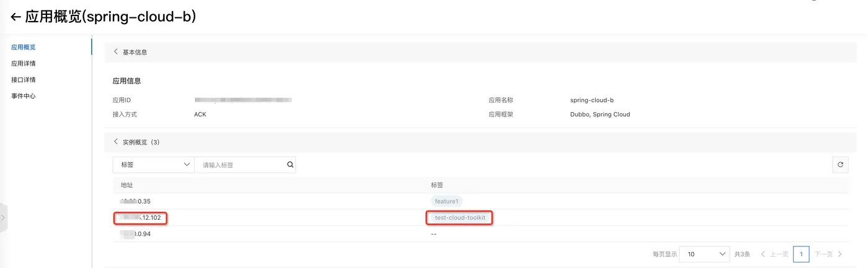The width and height of the screenshot is (868, 268).
Task: Select 应用概览 in the left menu
Action: click(24, 47)
